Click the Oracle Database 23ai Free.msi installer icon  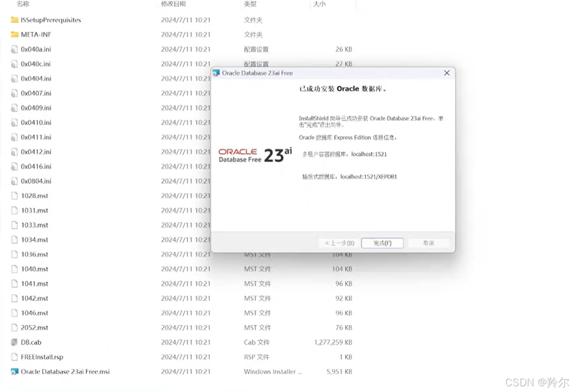[x=14, y=371]
